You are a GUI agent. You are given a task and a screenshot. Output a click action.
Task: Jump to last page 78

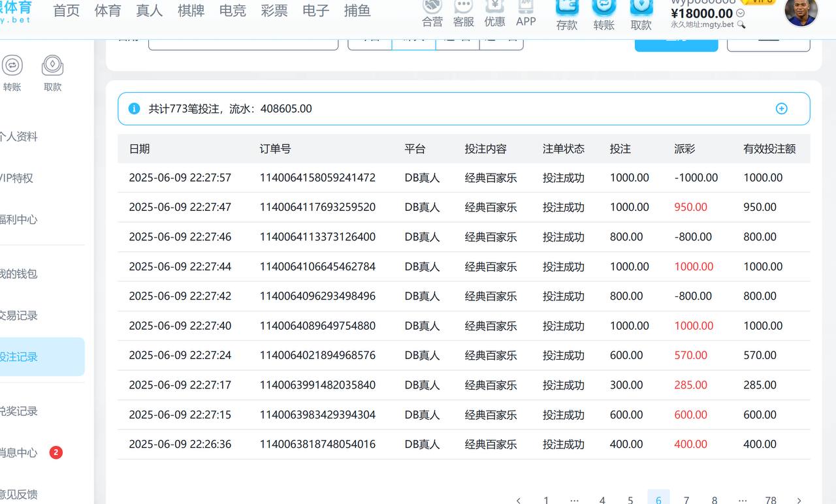click(x=771, y=500)
